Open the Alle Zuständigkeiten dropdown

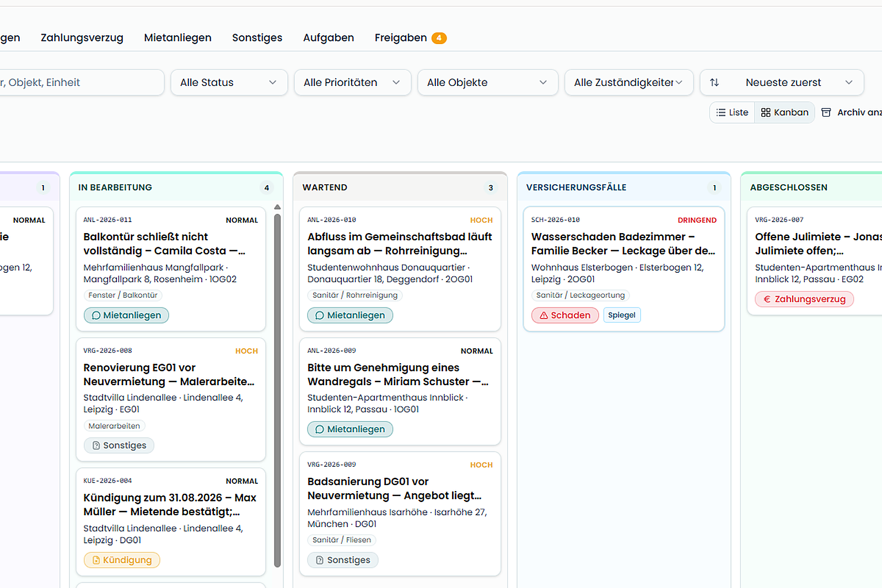[629, 82]
